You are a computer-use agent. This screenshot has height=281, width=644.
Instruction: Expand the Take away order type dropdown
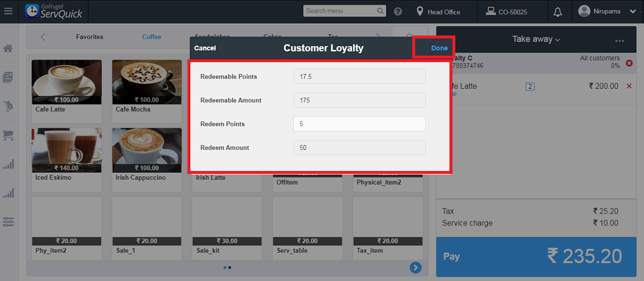click(536, 39)
